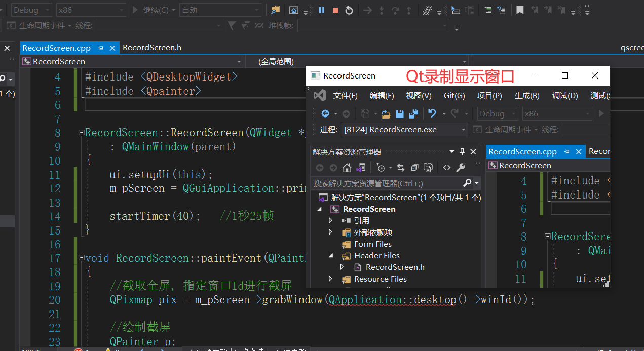Open Debug configuration dropdown in main toolbar
This screenshot has width=644, height=351.
tap(31, 10)
